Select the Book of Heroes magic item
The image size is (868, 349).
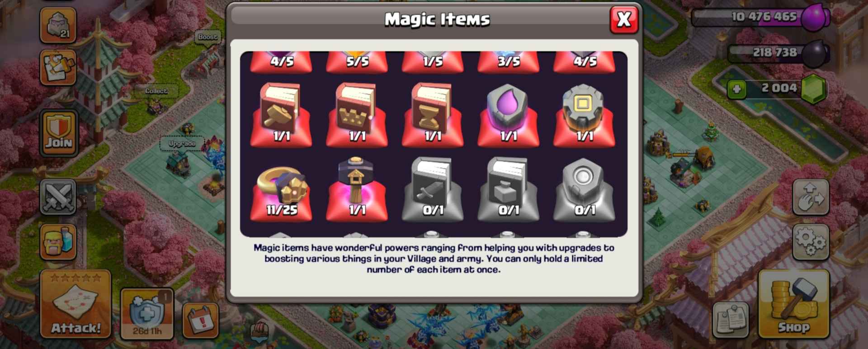357,114
